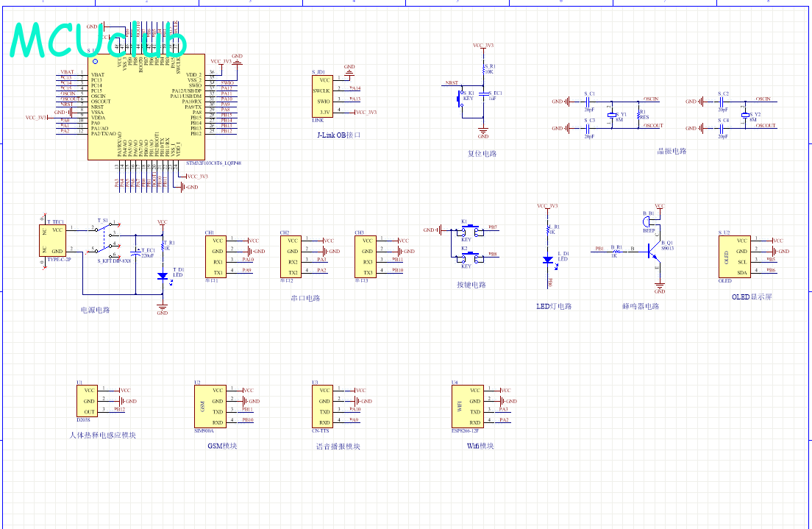The height and width of the screenshot is (529, 812).
Task: Click the PB7 net label beside K1
Action: 493,227
